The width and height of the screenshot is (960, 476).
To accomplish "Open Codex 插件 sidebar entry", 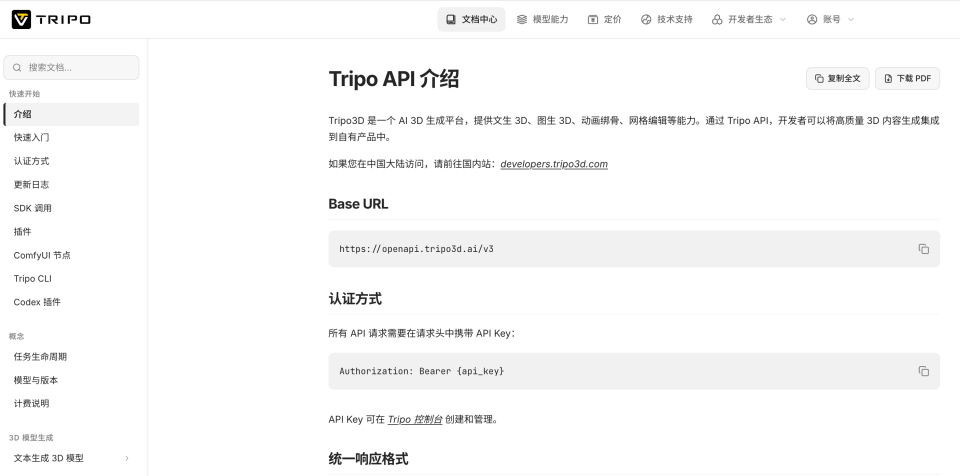I will pyautogui.click(x=72, y=302).
